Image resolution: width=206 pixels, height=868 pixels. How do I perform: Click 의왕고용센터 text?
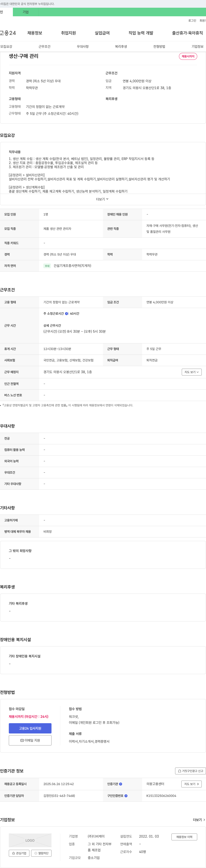[155, 784]
